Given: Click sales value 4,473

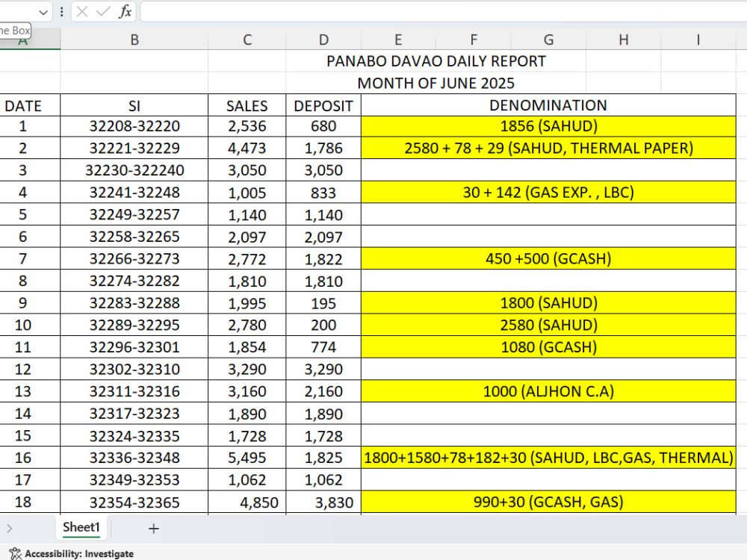Looking at the screenshot, I should [247, 148].
